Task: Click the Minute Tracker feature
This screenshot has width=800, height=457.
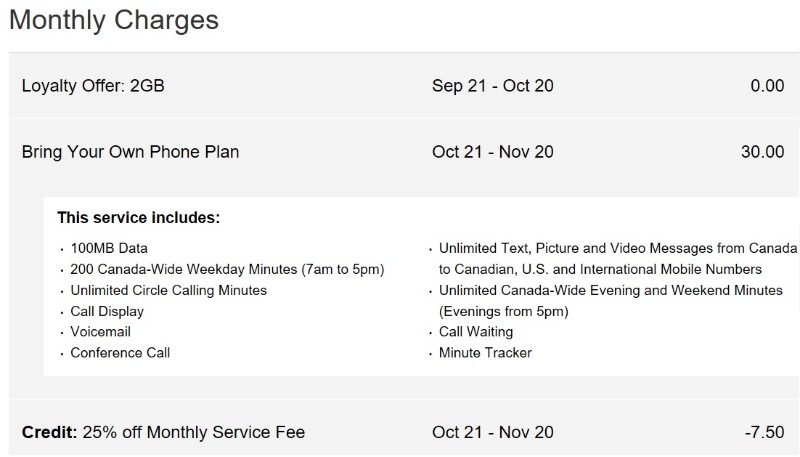Action: 485,352
